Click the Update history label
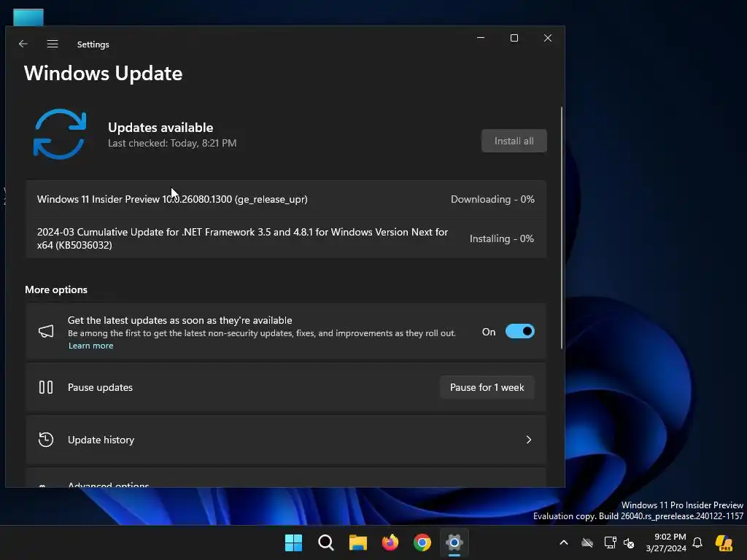Screen dimensions: 747x560 pyautogui.click(x=101, y=440)
